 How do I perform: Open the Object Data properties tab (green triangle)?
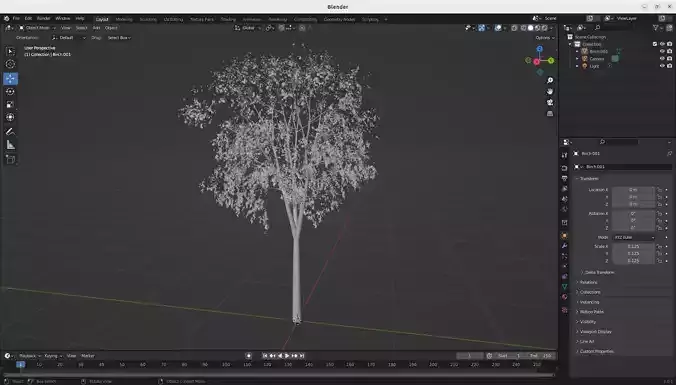[x=564, y=287]
